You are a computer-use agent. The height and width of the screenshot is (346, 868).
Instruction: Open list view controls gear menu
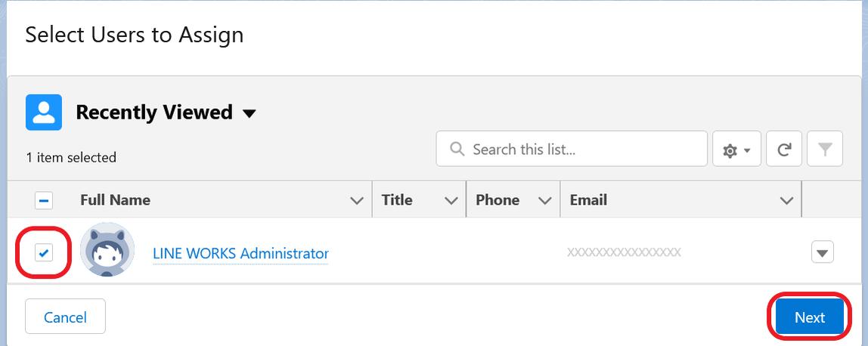click(x=736, y=149)
